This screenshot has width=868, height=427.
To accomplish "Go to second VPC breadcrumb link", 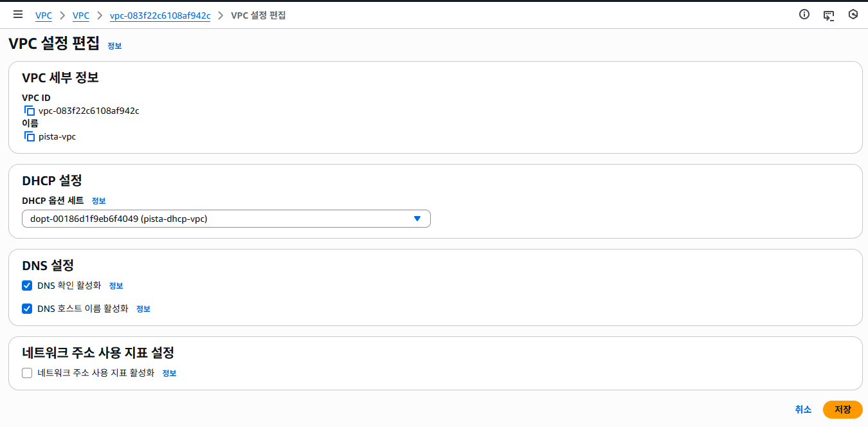I will tap(81, 15).
